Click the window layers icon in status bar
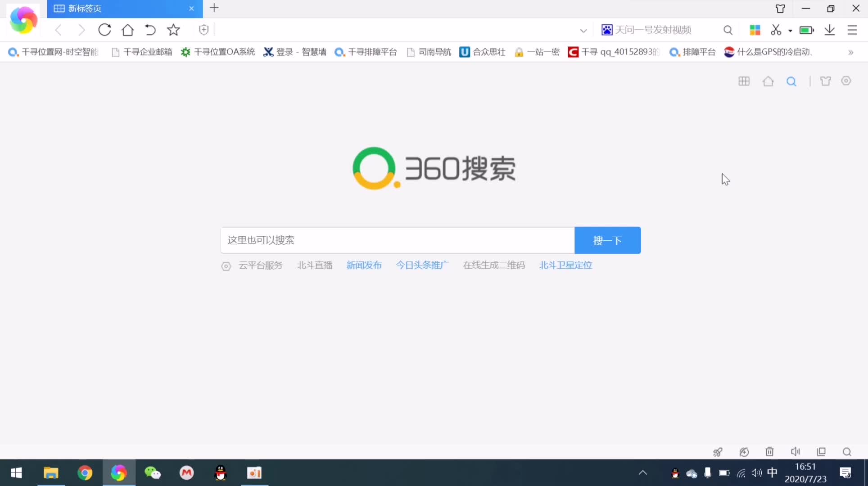Image resolution: width=868 pixels, height=486 pixels. click(821, 452)
